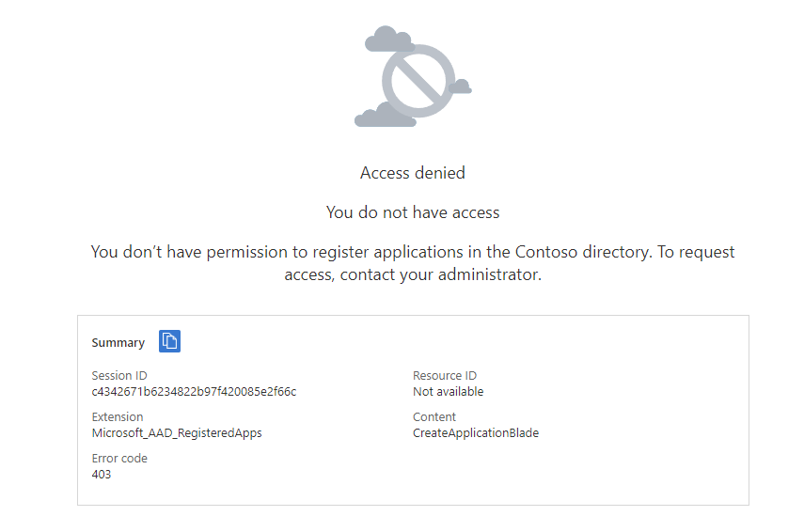This screenshot has height=532, width=804.
Task: Click the Summary heading label
Action: click(118, 342)
